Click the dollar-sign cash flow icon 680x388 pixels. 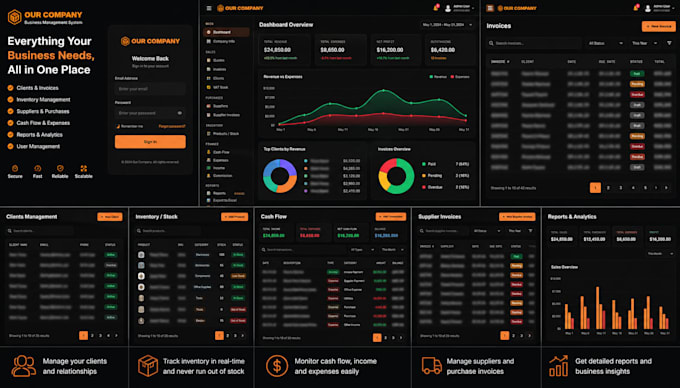click(277, 366)
